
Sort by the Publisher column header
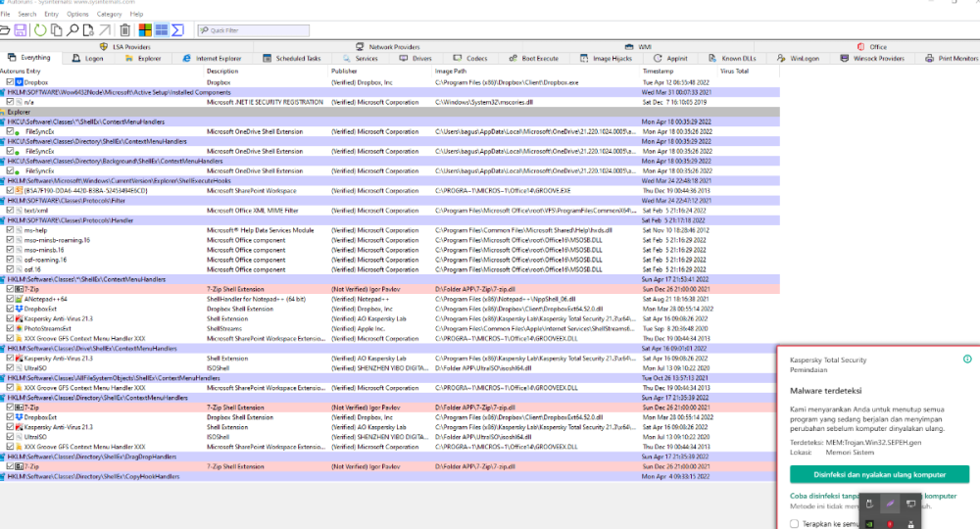pos(379,72)
